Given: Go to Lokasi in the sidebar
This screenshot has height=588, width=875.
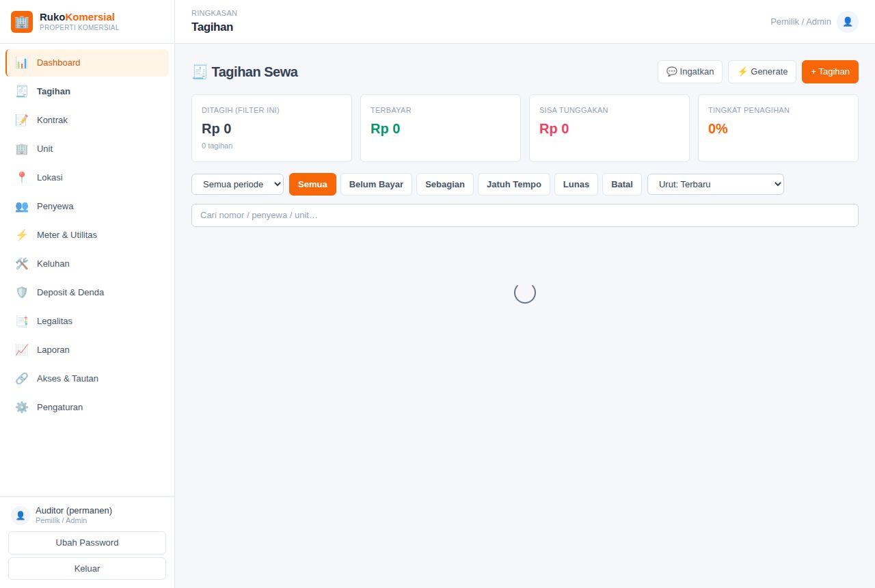Looking at the screenshot, I should (x=87, y=178).
